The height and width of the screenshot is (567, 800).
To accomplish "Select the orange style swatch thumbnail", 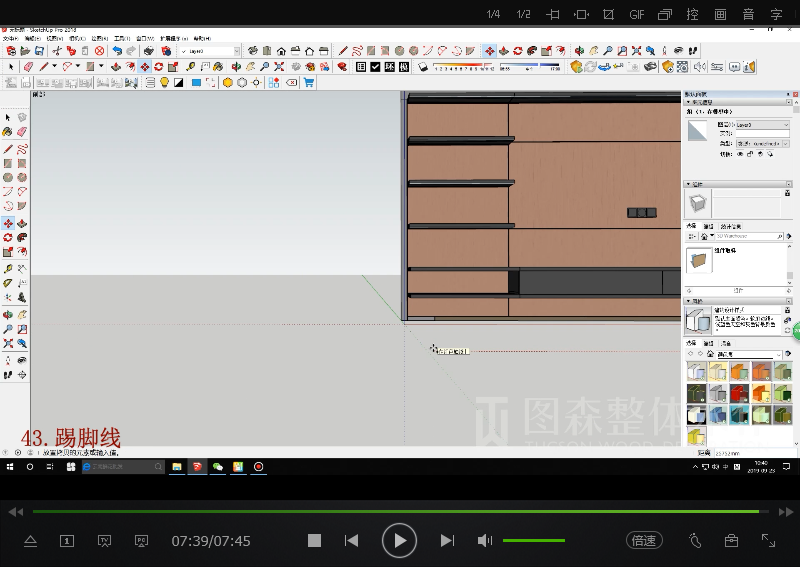I will [x=740, y=372].
